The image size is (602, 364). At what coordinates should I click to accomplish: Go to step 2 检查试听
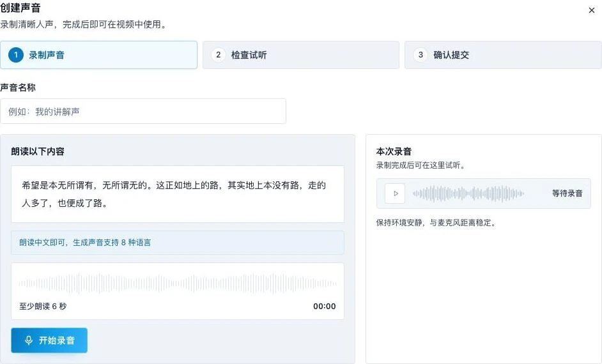click(301, 55)
